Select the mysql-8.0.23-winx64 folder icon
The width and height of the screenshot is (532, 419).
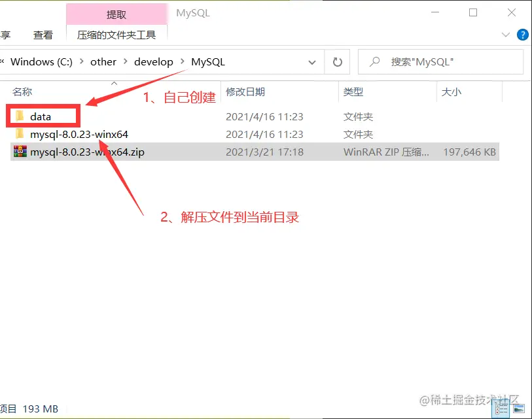point(20,133)
